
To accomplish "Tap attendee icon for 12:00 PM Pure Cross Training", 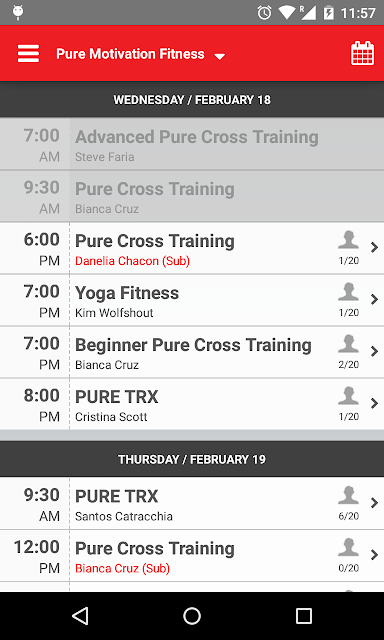I will point(348,547).
